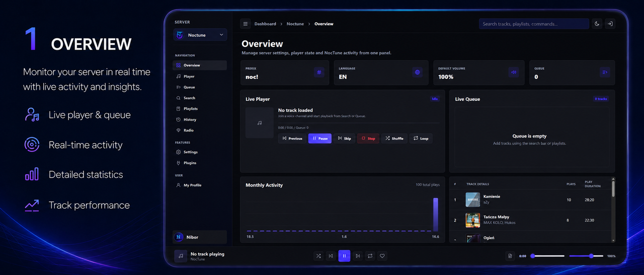Click the Idle status badge in Live Player
This screenshot has width=644, height=275.
point(435,99)
